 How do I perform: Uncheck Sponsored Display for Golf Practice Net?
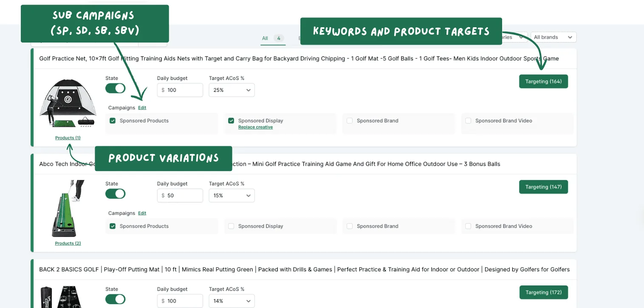tap(231, 121)
